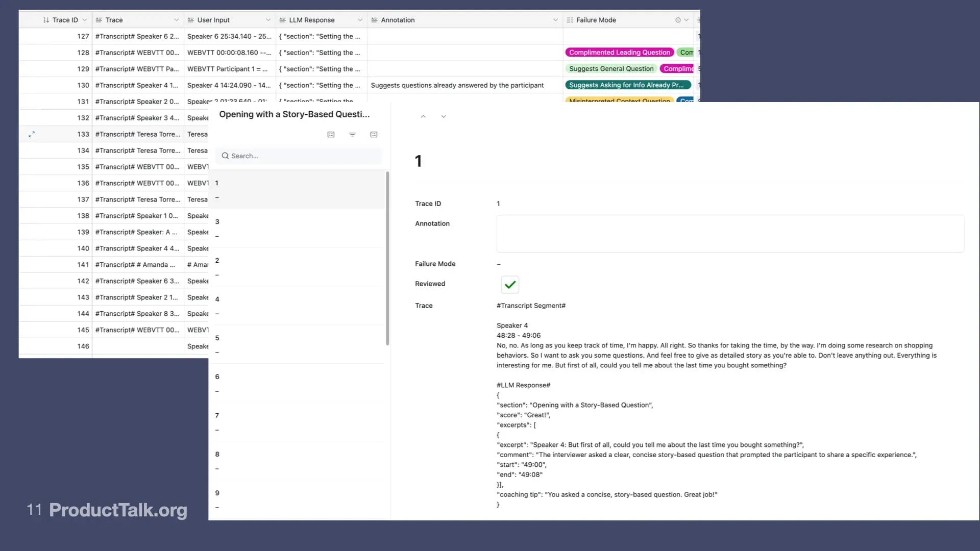Screen dimensions: 980x551
Task: Click the magnifier icon in the search bar
Action: [x=225, y=156]
